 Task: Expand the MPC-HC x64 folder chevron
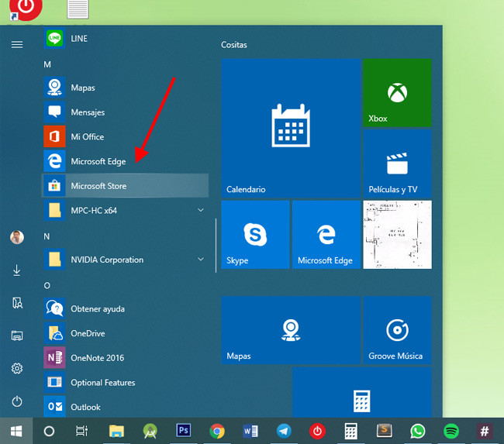[201, 210]
